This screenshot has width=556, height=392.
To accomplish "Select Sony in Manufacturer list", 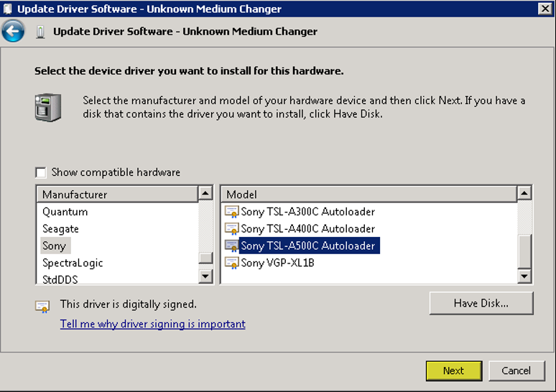I will [x=55, y=246].
